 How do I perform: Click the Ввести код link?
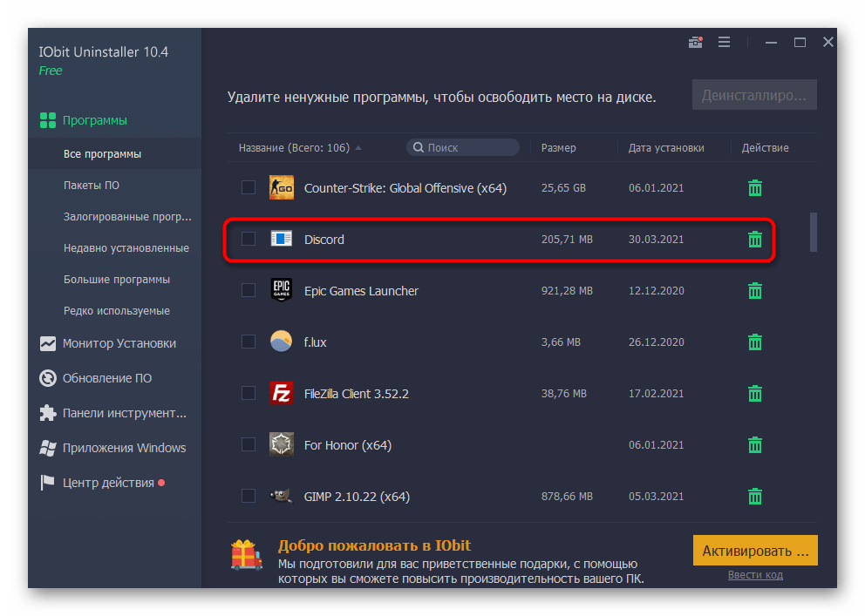point(755,574)
